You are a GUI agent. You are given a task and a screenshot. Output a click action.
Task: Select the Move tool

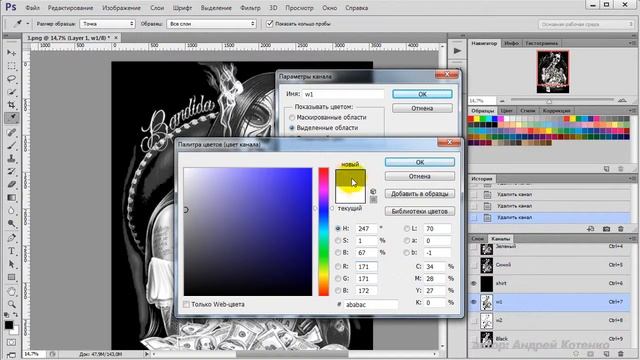tap(11, 53)
